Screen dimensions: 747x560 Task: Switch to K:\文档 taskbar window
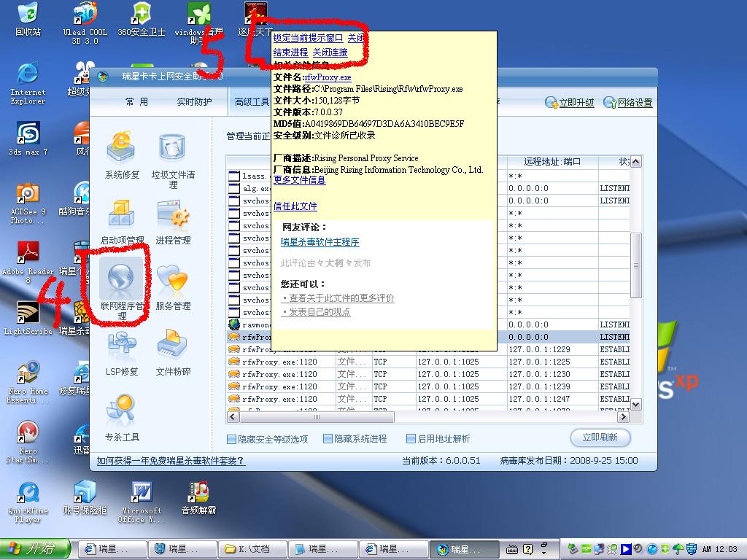point(252,549)
